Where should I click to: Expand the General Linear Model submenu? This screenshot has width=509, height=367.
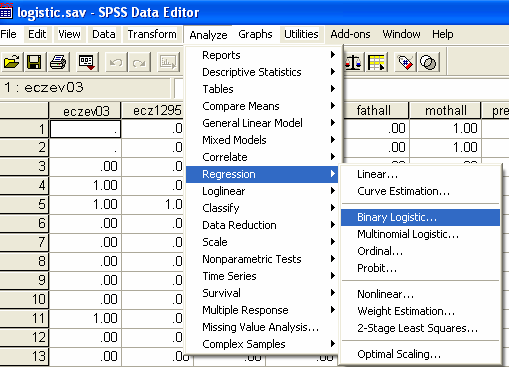pos(262,123)
